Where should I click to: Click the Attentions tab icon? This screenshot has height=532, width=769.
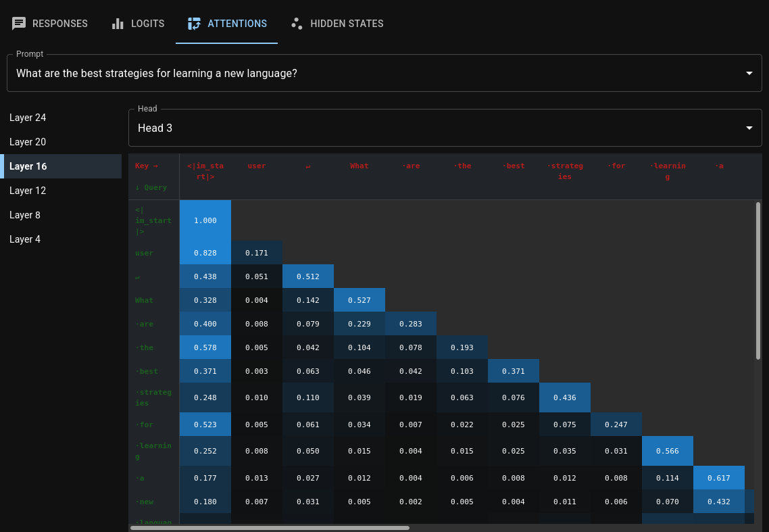pyautogui.click(x=194, y=24)
